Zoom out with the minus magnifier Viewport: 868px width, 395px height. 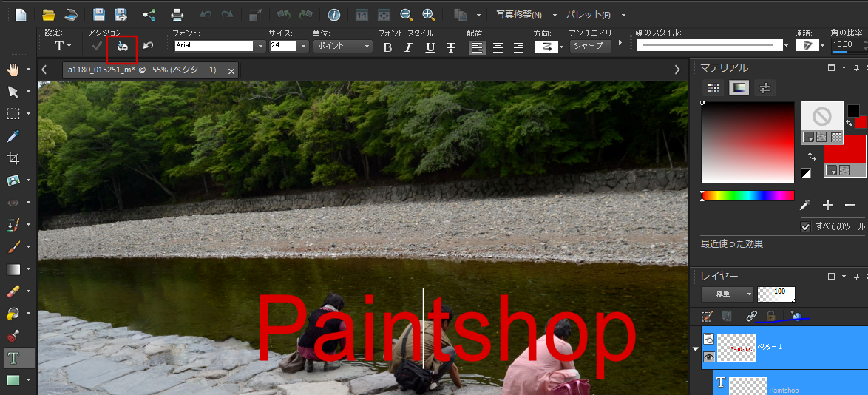407,14
